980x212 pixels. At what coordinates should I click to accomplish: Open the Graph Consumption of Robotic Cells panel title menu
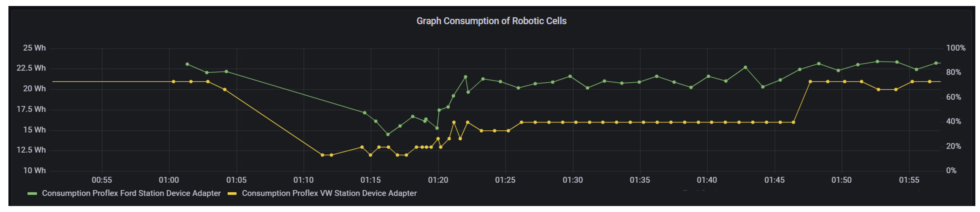pos(491,21)
